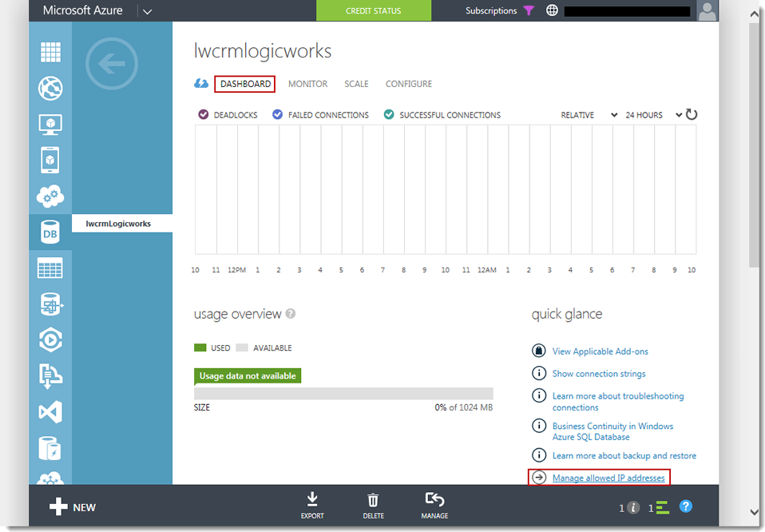Open Learn more about troubleshooting connections link
This screenshot has width=765, height=532.
[618, 402]
